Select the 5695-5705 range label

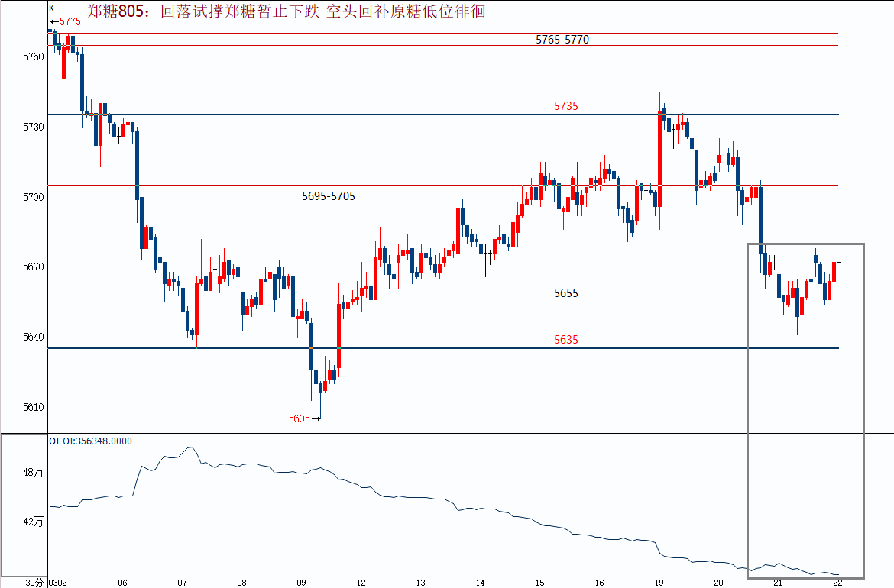click(329, 196)
